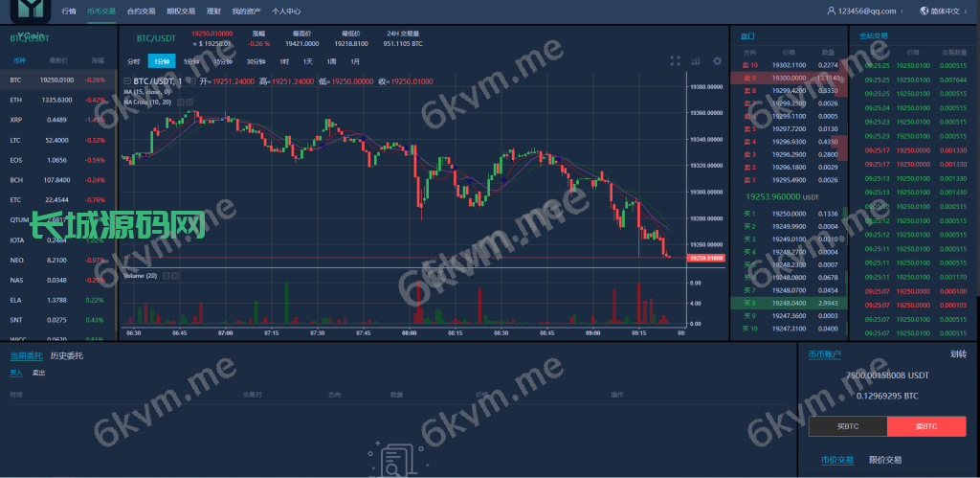Click the user avatar icon beside the email
Image resolution: width=980 pixels, height=478 pixels.
(830, 11)
